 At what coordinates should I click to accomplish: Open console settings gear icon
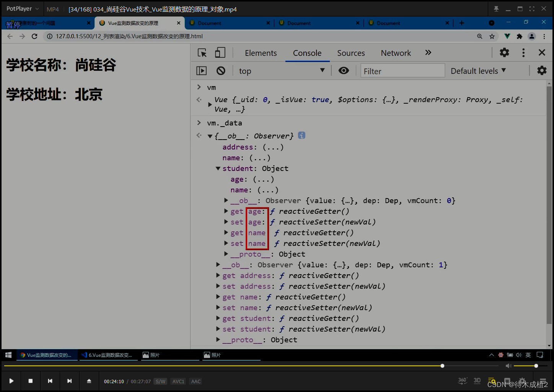click(542, 71)
